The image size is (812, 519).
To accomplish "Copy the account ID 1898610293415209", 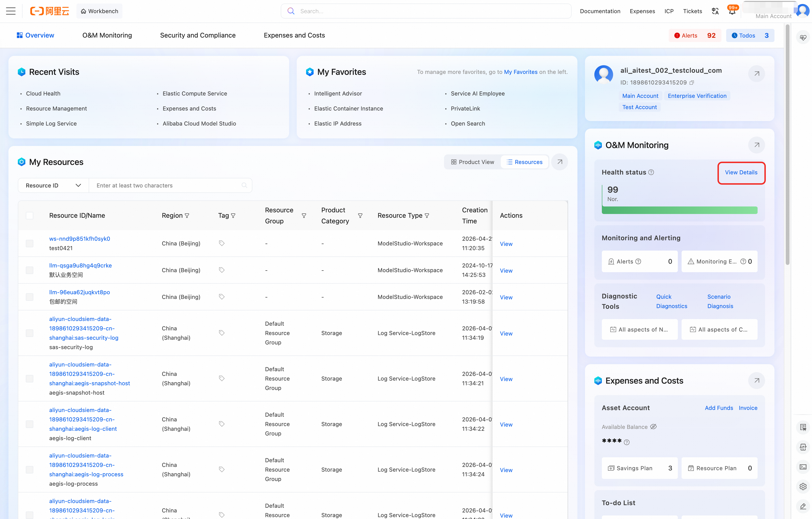I will pyautogui.click(x=692, y=83).
